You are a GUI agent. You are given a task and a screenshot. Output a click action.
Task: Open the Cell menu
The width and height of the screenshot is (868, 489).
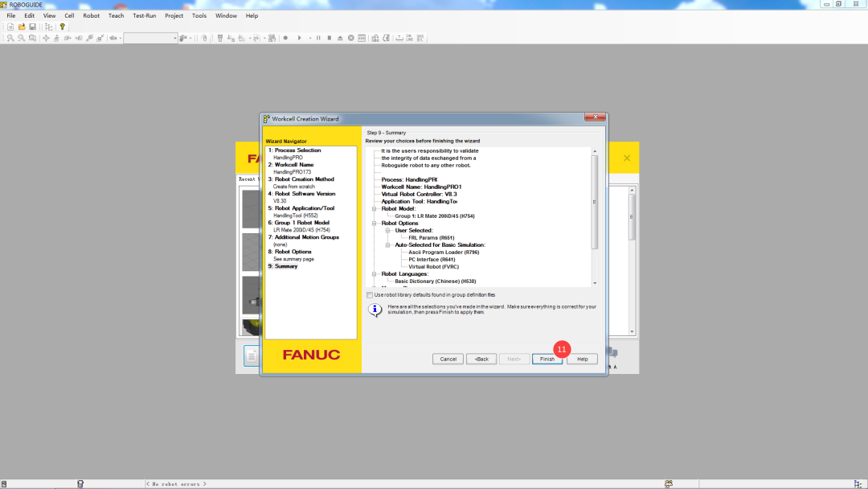click(x=69, y=15)
